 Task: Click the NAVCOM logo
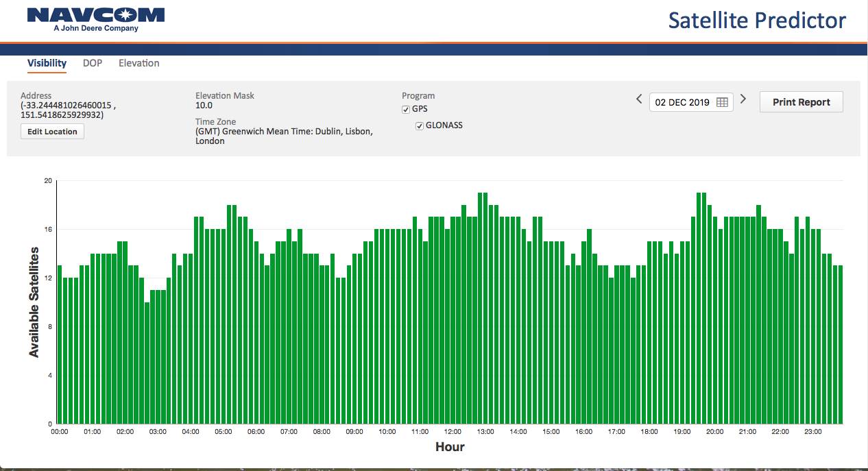(x=96, y=19)
